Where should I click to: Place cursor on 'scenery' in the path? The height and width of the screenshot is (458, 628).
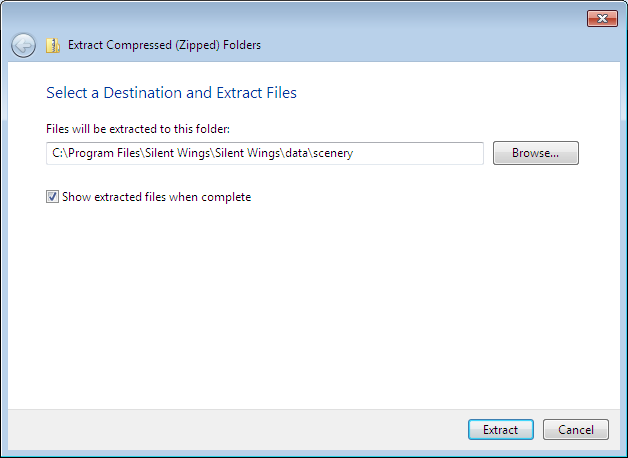tap(333, 153)
